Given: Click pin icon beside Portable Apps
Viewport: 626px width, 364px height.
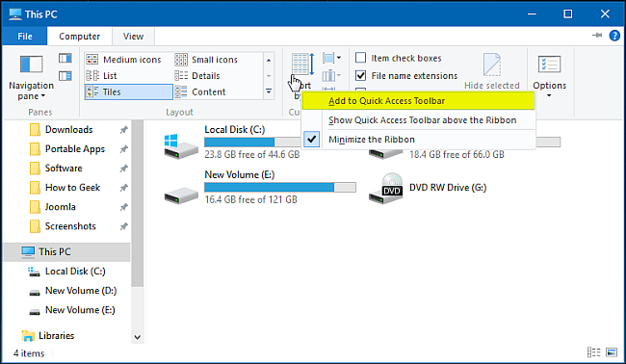Looking at the screenshot, I should [x=124, y=149].
